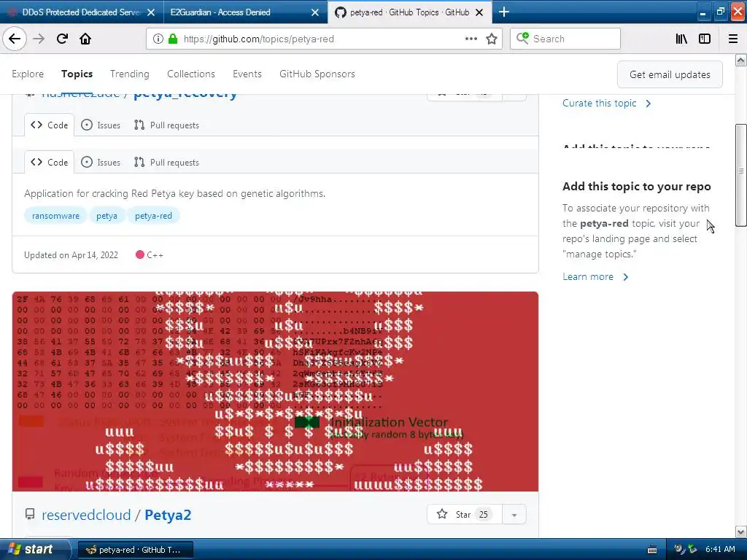Open the upper Issues tab
Image resolution: width=747 pixels, height=560 pixels.
[101, 125]
